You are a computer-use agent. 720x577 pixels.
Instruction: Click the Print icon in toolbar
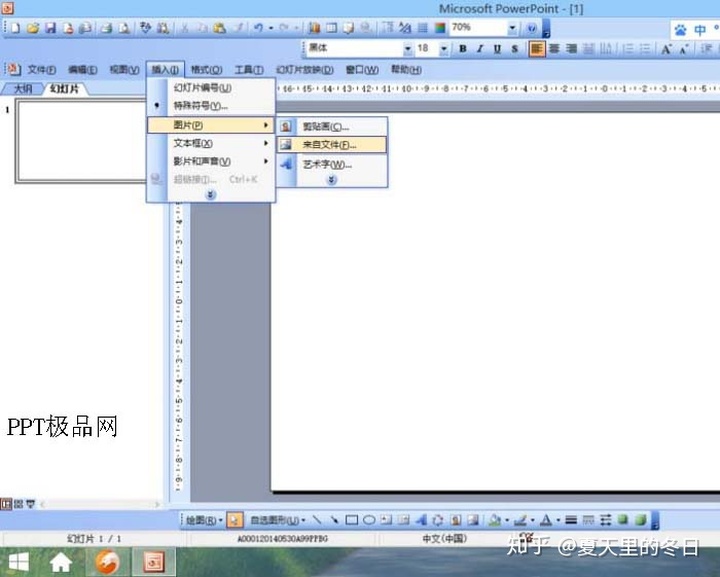pyautogui.click(x=106, y=28)
